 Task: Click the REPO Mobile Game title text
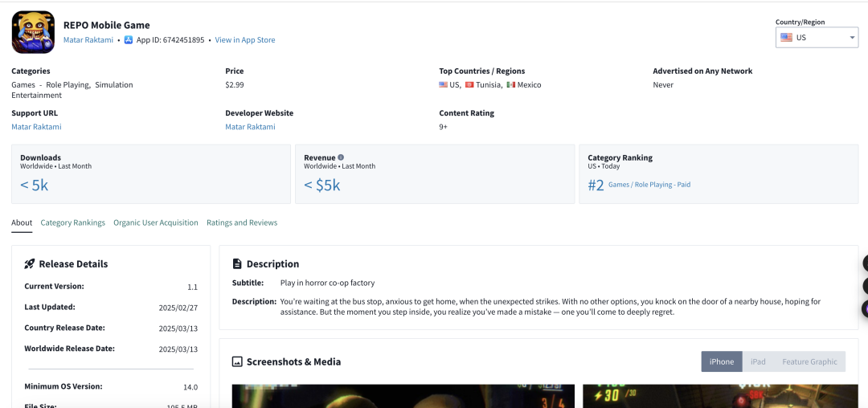pyautogui.click(x=107, y=25)
